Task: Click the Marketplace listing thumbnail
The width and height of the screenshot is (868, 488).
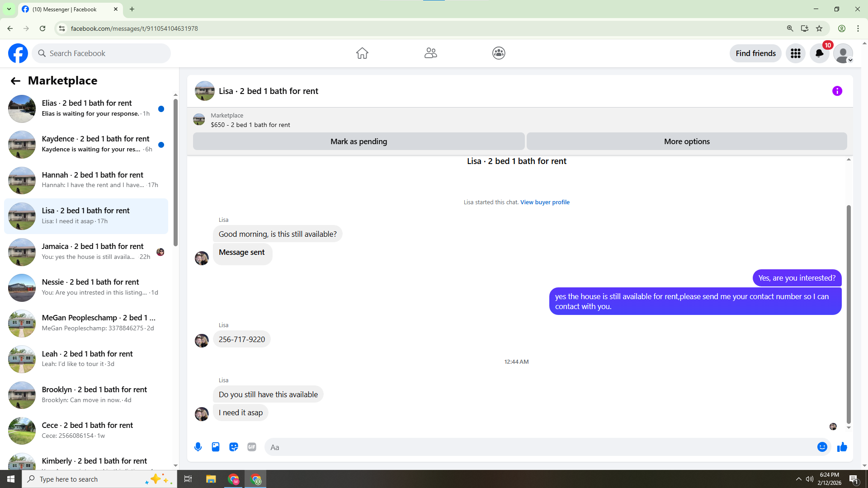Action: tap(199, 120)
